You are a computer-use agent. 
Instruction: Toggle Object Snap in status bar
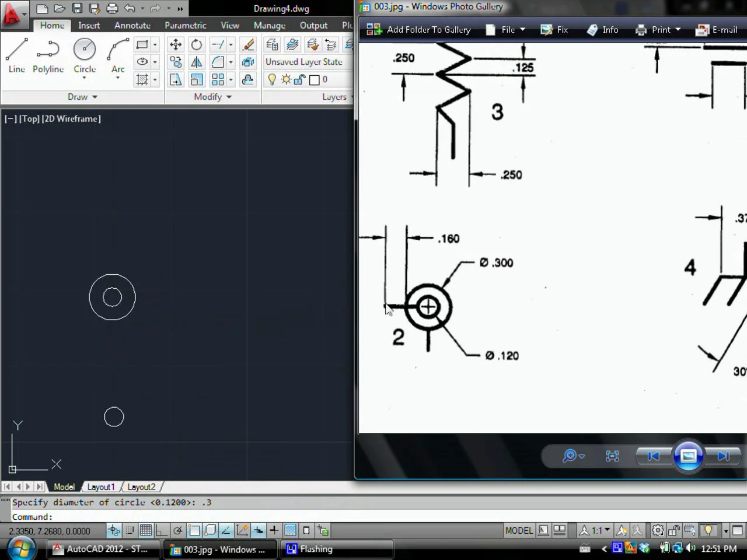click(194, 530)
